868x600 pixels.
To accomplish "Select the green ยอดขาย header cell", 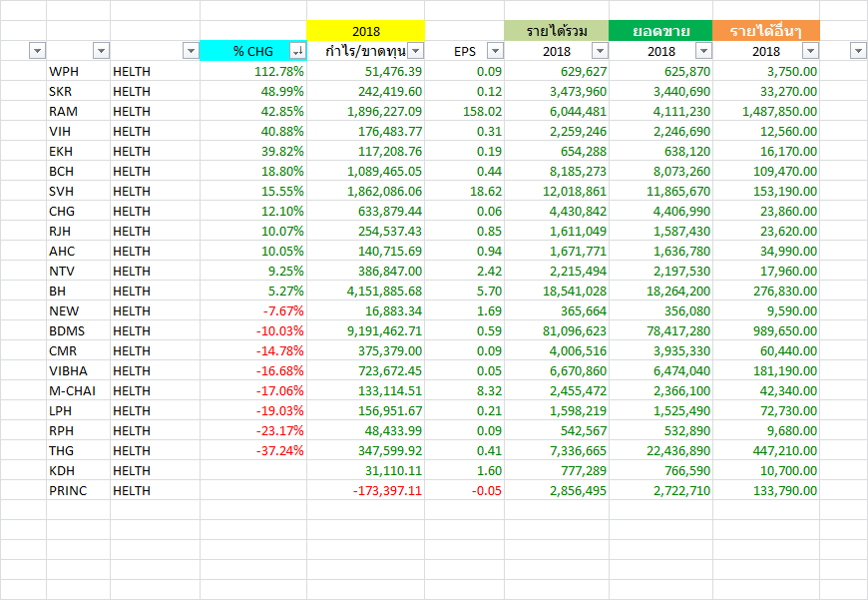I will [x=660, y=31].
